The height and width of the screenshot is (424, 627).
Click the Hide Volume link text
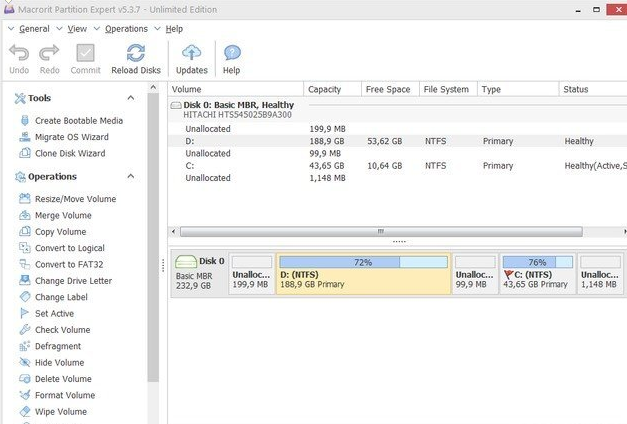(60, 362)
